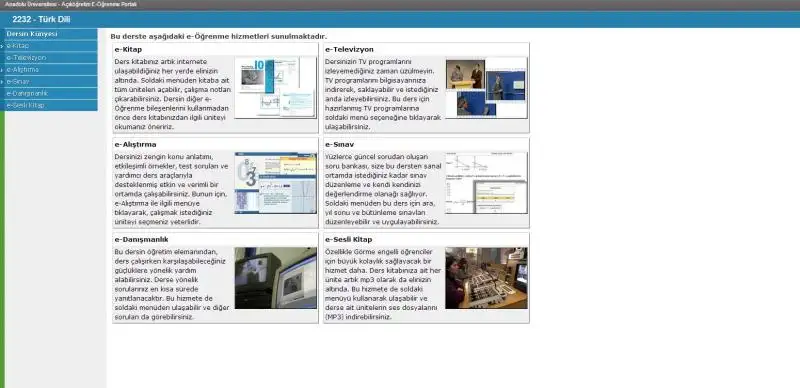Select e-Televizyon in the left menu
Screen dimensions: 800x388
coord(51,58)
